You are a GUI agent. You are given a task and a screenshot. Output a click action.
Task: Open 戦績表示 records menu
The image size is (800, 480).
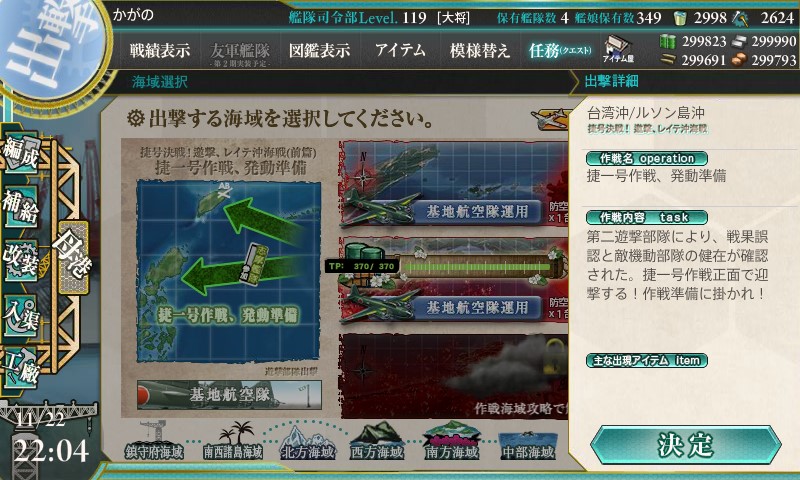click(x=159, y=50)
